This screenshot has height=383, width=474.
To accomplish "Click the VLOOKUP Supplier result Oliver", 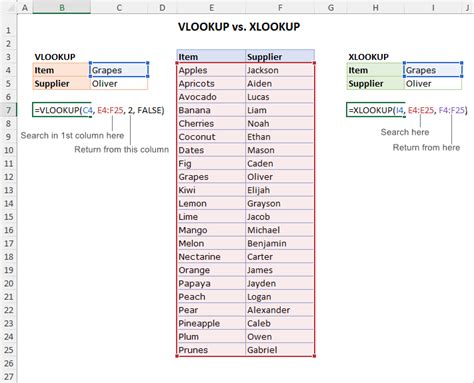I will (119, 83).
